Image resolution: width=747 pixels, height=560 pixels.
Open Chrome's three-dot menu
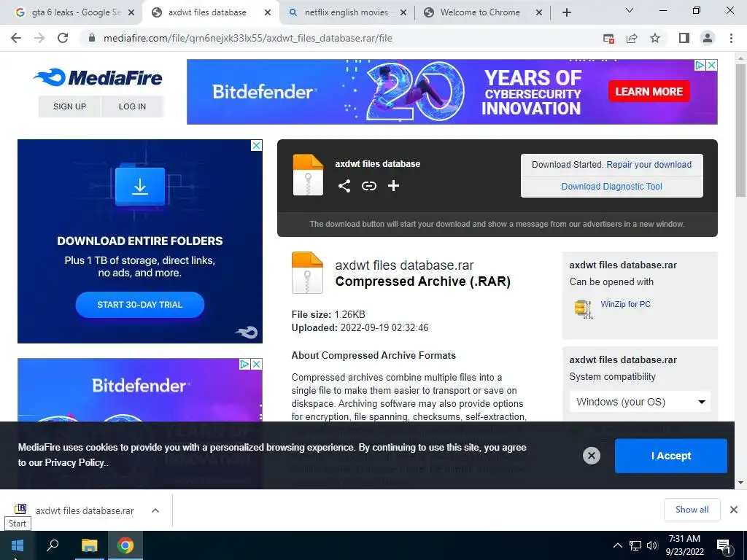731,38
